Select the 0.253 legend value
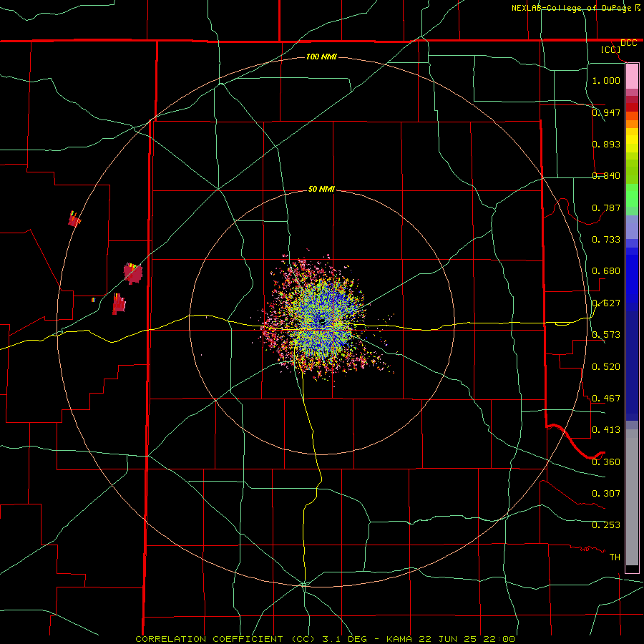This screenshot has width=644, height=644. pyautogui.click(x=606, y=525)
